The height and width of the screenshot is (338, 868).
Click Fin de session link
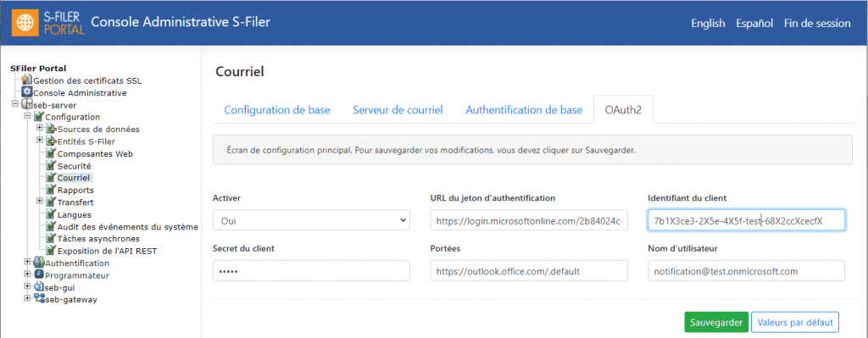click(x=817, y=23)
